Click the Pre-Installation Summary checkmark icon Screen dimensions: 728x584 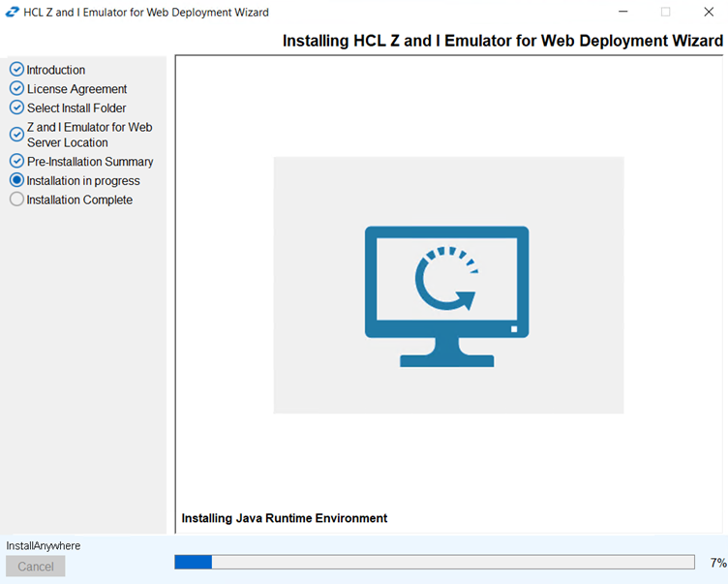pyautogui.click(x=16, y=161)
